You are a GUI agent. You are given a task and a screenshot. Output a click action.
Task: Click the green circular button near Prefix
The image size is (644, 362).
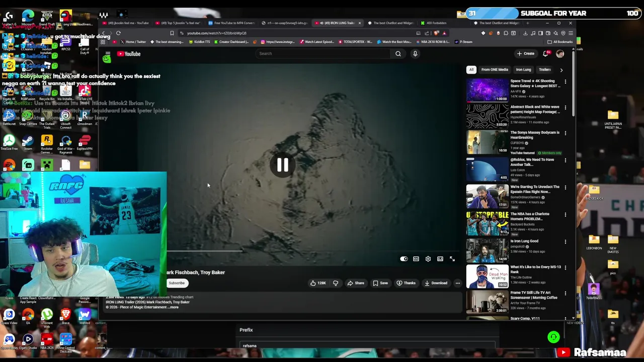tap(553, 337)
